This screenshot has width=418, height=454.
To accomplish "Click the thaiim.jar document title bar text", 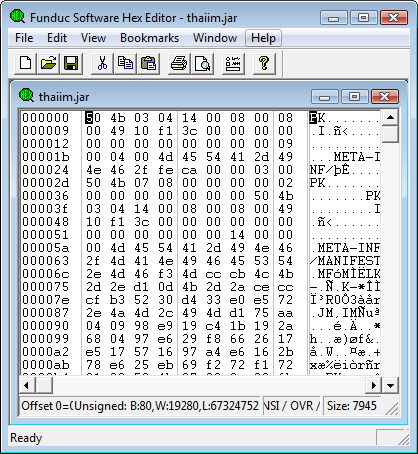I will point(64,97).
